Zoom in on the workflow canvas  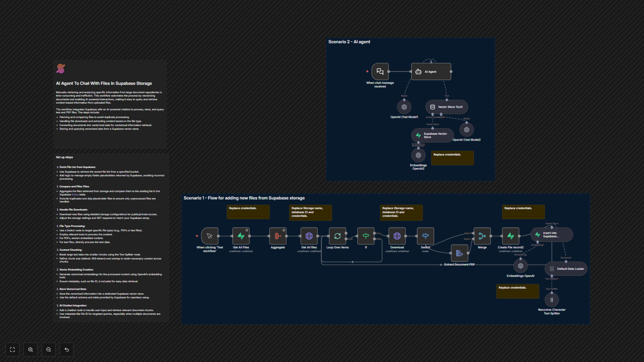31,349
